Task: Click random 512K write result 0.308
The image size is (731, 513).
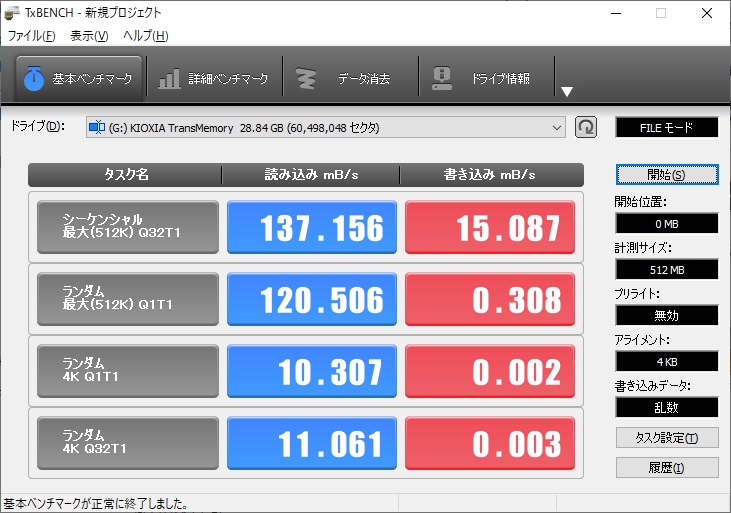Action: coord(490,299)
